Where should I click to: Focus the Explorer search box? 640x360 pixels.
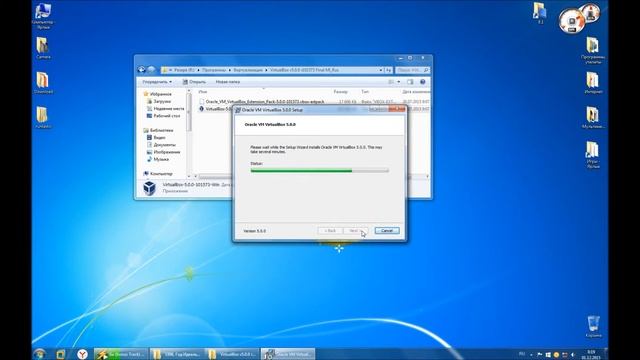(x=412, y=70)
